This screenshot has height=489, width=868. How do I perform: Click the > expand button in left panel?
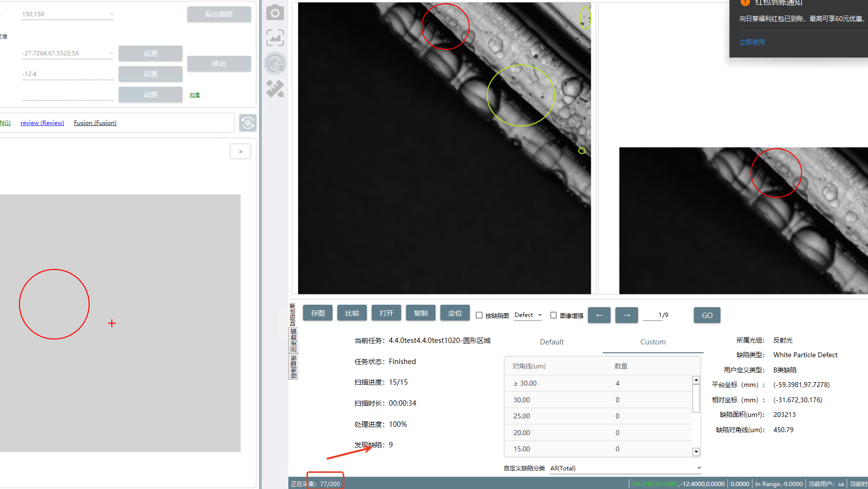[240, 151]
